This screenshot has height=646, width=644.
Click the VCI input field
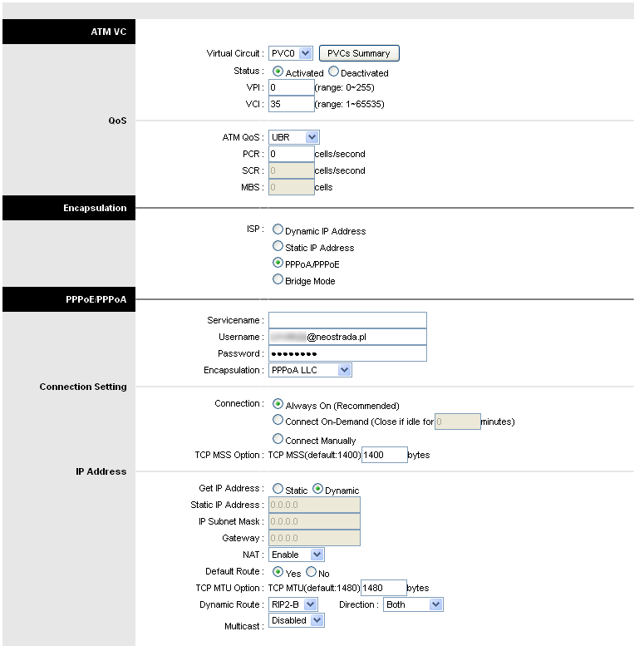[291, 104]
